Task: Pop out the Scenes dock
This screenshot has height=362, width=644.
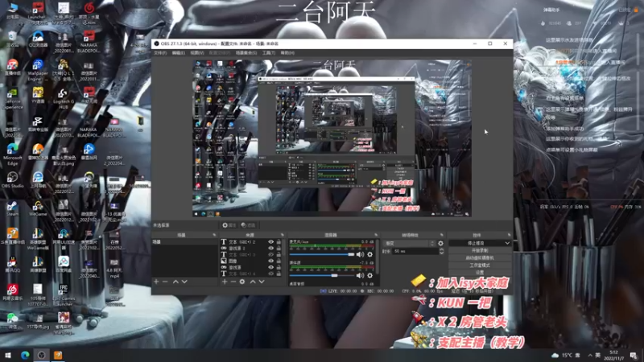Action: click(214, 235)
